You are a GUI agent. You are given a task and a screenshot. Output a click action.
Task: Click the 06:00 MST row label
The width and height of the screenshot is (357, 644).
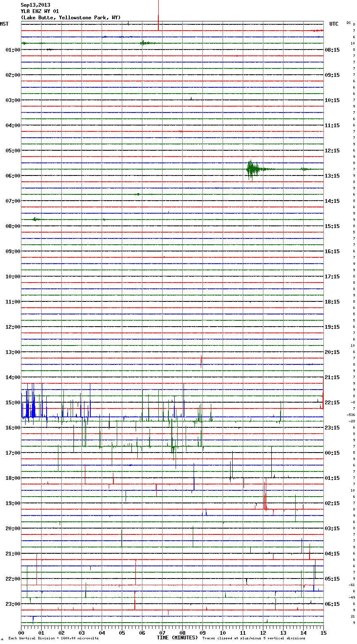13,176
